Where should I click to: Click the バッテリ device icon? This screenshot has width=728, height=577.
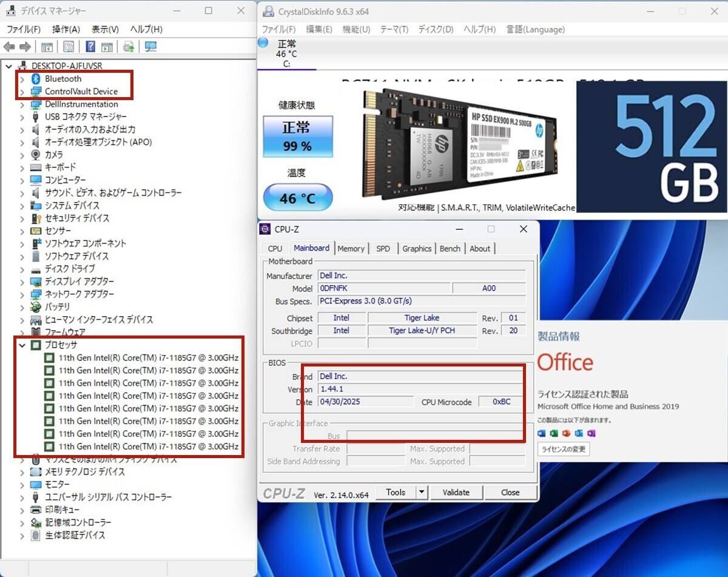pos(36,307)
